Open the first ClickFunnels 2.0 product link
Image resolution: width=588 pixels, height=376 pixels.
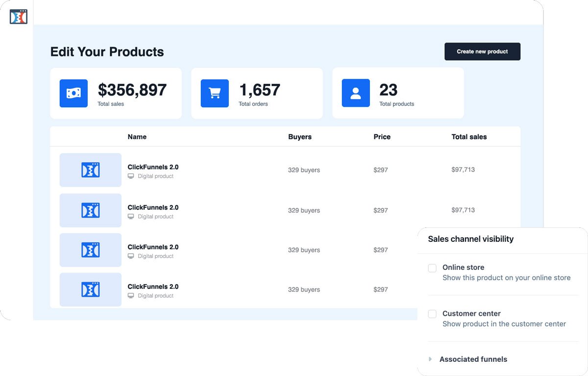[152, 167]
